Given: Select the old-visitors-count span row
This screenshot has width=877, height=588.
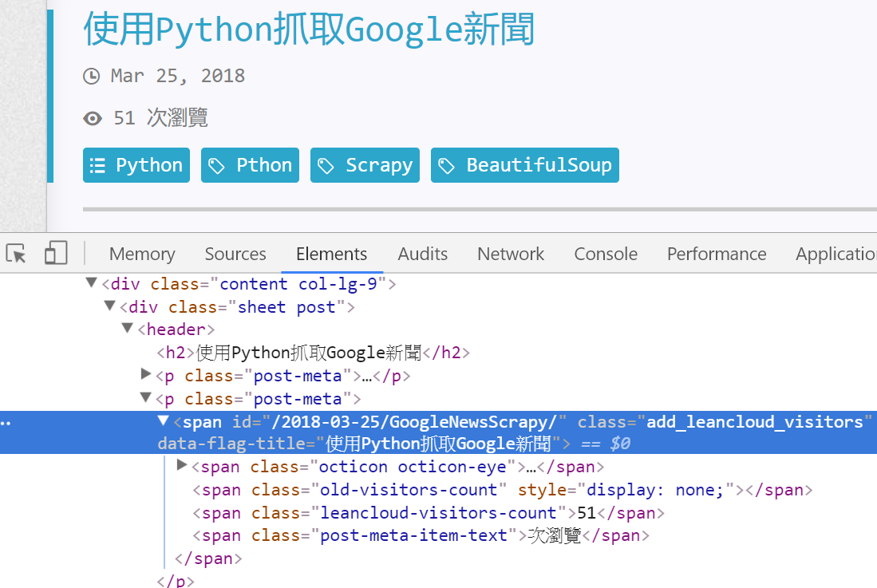Looking at the screenshot, I should (502, 490).
